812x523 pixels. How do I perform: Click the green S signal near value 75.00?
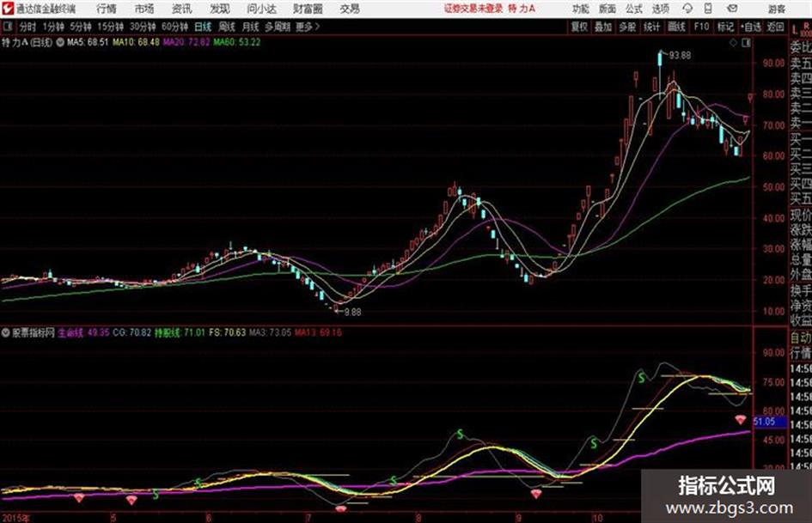[642, 378]
